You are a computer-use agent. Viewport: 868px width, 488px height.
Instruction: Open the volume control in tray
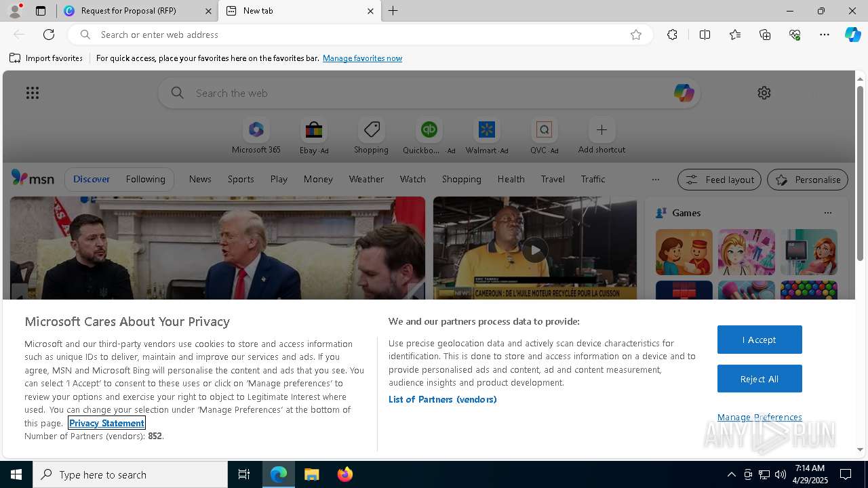click(x=780, y=474)
